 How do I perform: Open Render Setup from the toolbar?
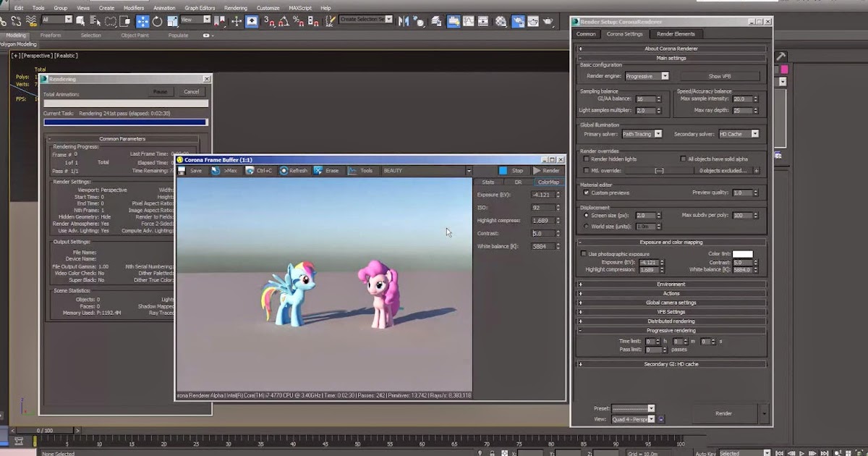coord(517,22)
